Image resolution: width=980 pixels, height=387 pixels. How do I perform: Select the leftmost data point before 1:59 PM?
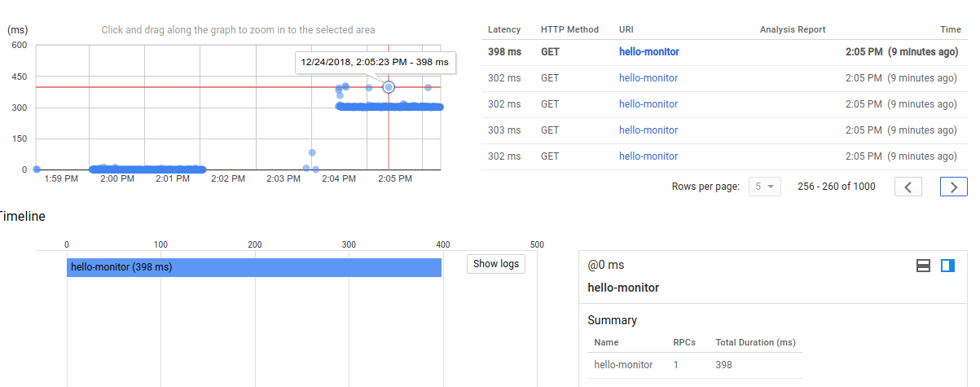37,169
